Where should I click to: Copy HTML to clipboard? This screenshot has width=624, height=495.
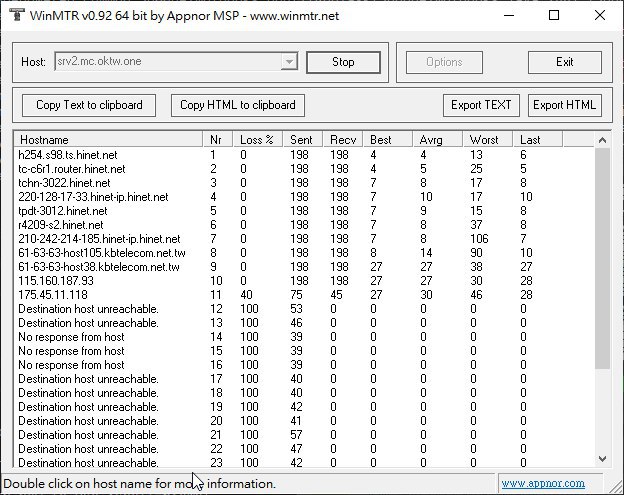pos(238,105)
